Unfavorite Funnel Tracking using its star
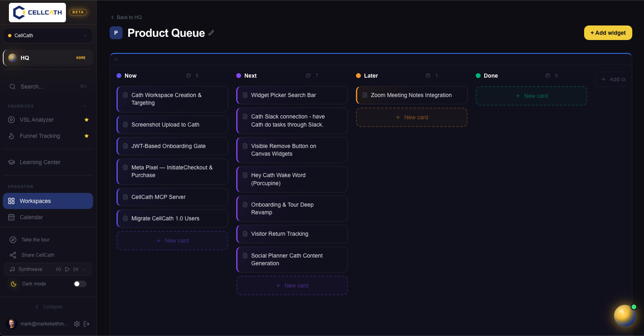This screenshot has width=644, height=336. coord(87,136)
